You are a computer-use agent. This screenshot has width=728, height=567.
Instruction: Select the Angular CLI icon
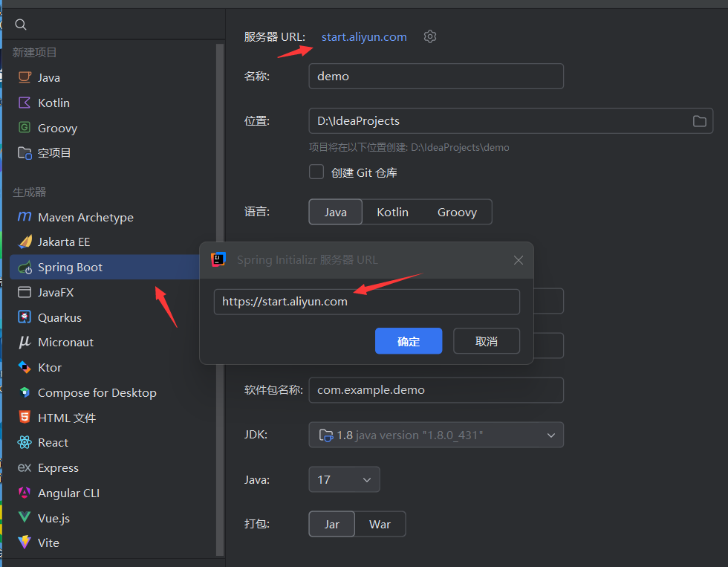tap(25, 492)
